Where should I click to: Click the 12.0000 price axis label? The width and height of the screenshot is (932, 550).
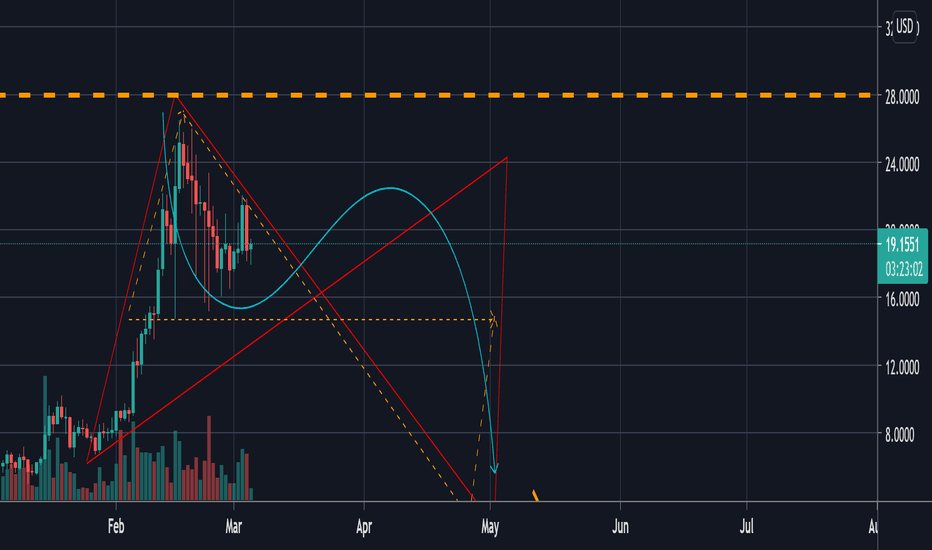point(902,367)
